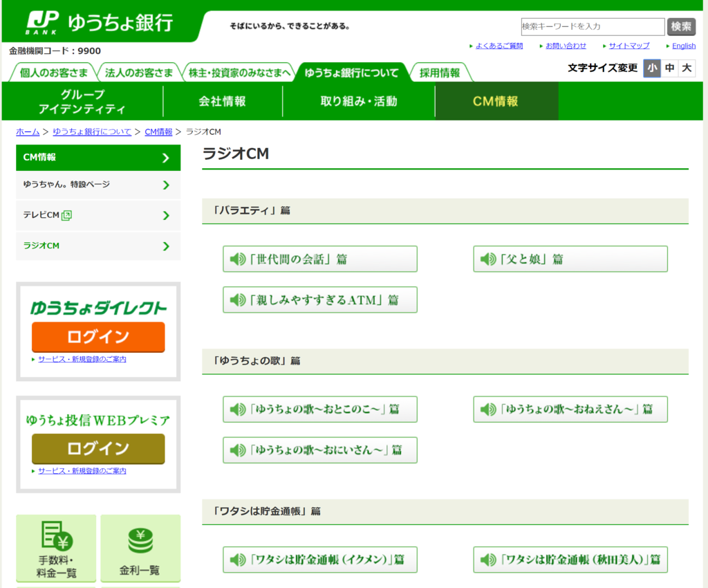This screenshot has width=708, height=588.
Task: Open サイトマップ link
Action: tap(629, 46)
